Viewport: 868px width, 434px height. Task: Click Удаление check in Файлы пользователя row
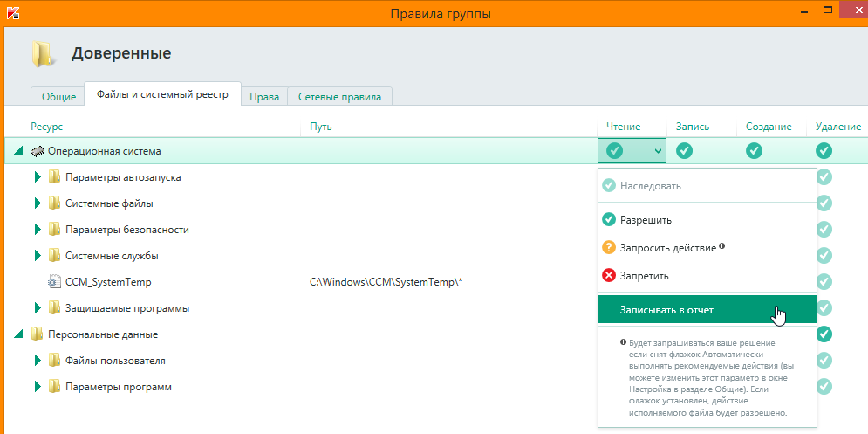(x=824, y=361)
